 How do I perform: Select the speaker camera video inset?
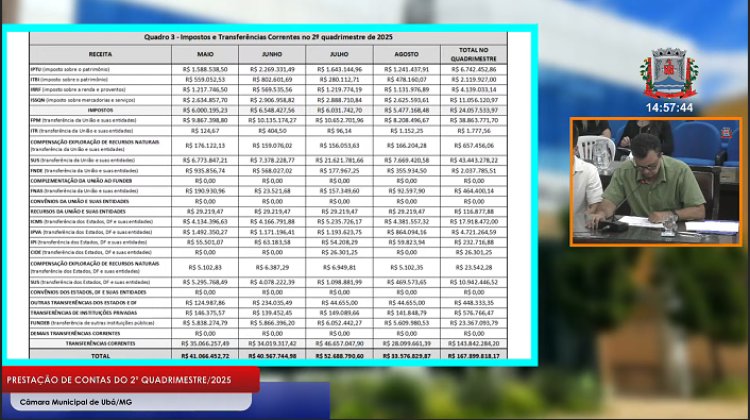click(655, 182)
